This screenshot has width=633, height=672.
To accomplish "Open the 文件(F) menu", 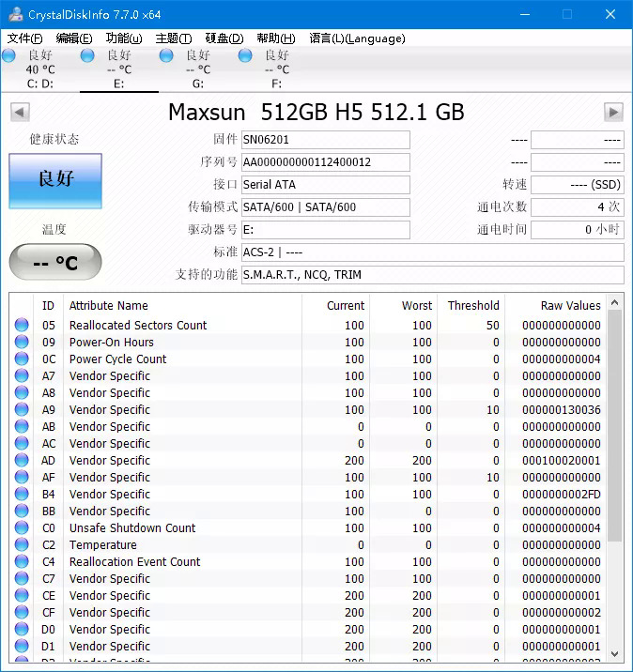I will click(x=24, y=38).
